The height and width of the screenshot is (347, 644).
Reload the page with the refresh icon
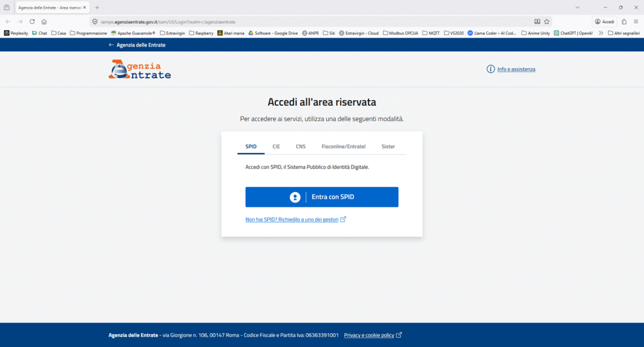(x=32, y=21)
